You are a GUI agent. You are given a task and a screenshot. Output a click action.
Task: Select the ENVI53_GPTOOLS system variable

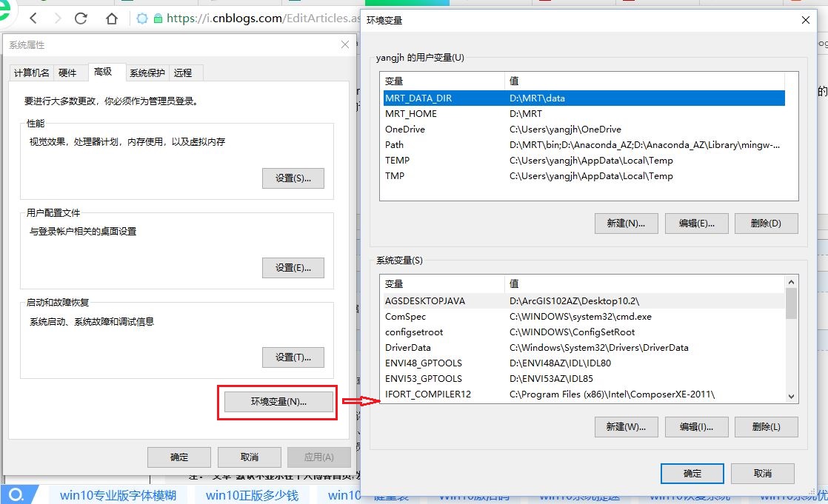584,379
